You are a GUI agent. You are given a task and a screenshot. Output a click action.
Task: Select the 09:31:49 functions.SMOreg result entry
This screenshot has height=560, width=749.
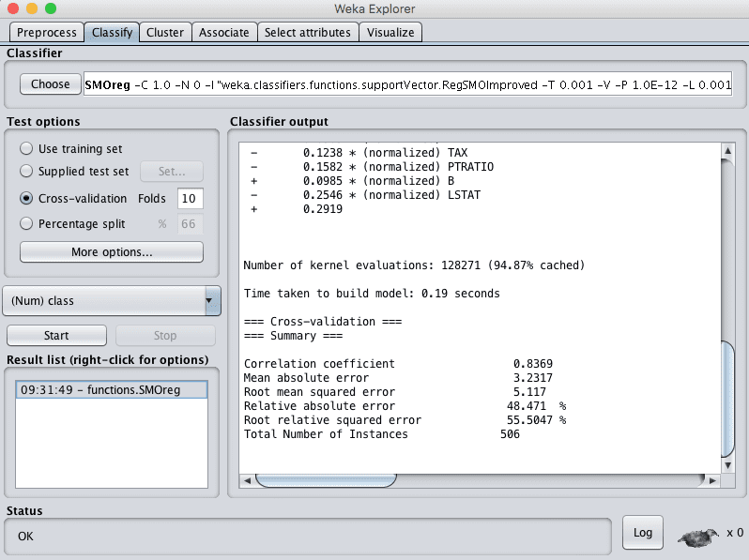click(x=112, y=389)
